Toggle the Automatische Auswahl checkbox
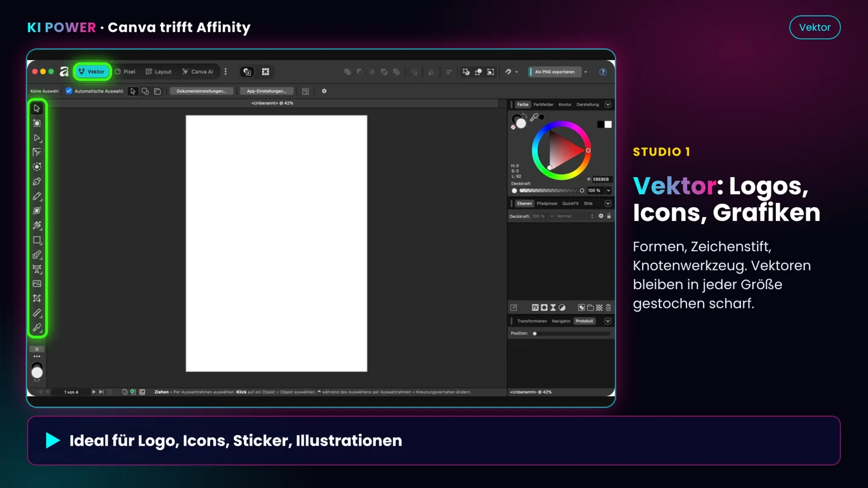Viewport: 868px width, 488px height. pyautogui.click(x=69, y=91)
